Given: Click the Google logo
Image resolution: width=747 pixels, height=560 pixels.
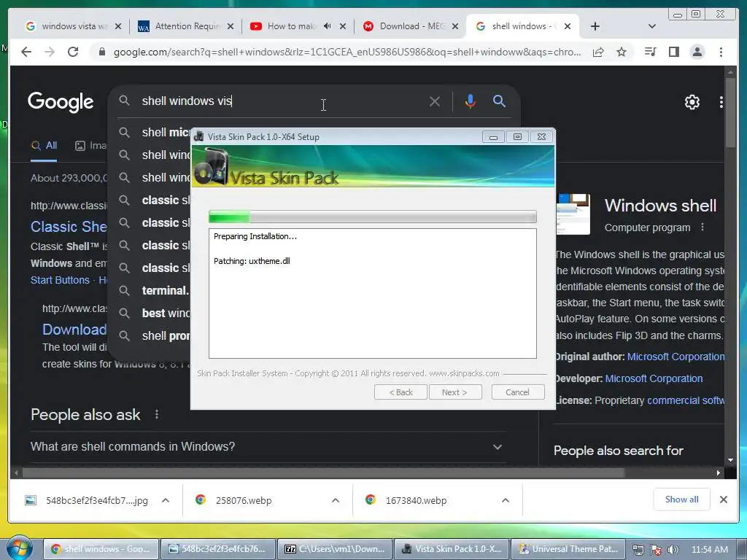Looking at the screenshot, I should [x=61, y=102].
